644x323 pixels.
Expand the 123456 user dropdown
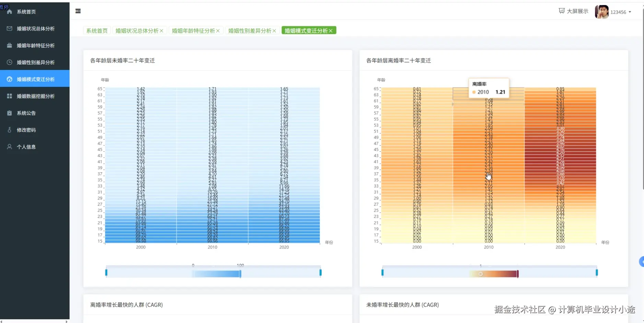[x=621, y=12]
